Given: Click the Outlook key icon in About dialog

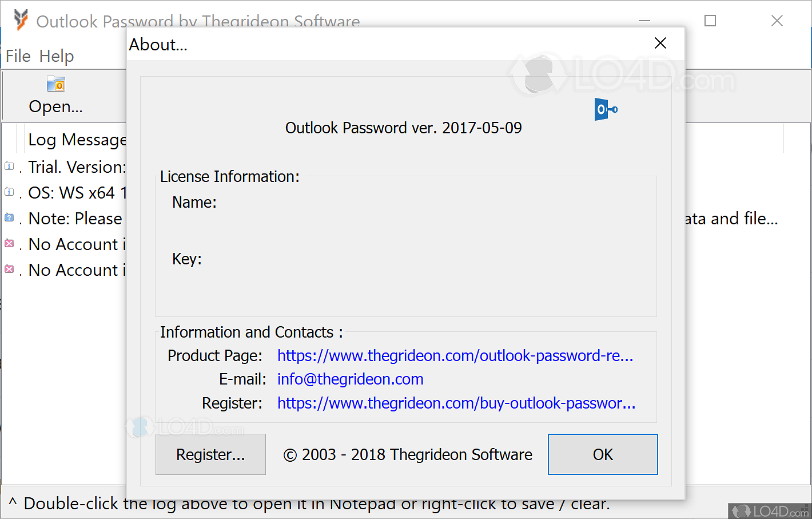Looking at the screenshot, I should pos(606,109).
